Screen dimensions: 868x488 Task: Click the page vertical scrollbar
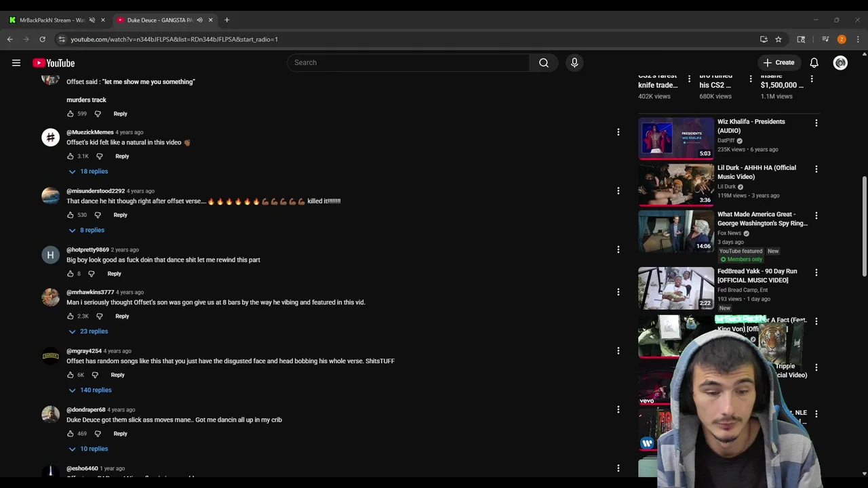pos(864,226)
